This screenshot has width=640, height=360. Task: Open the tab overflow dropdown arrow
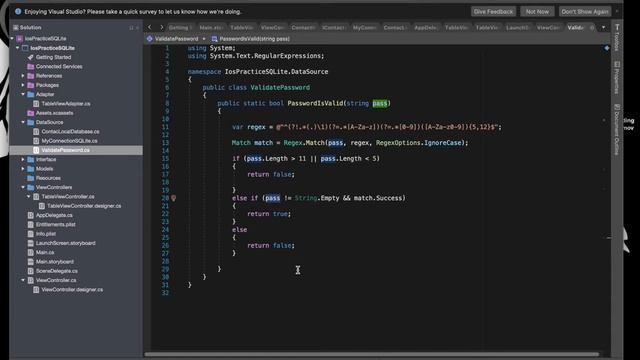click(604, 28)
